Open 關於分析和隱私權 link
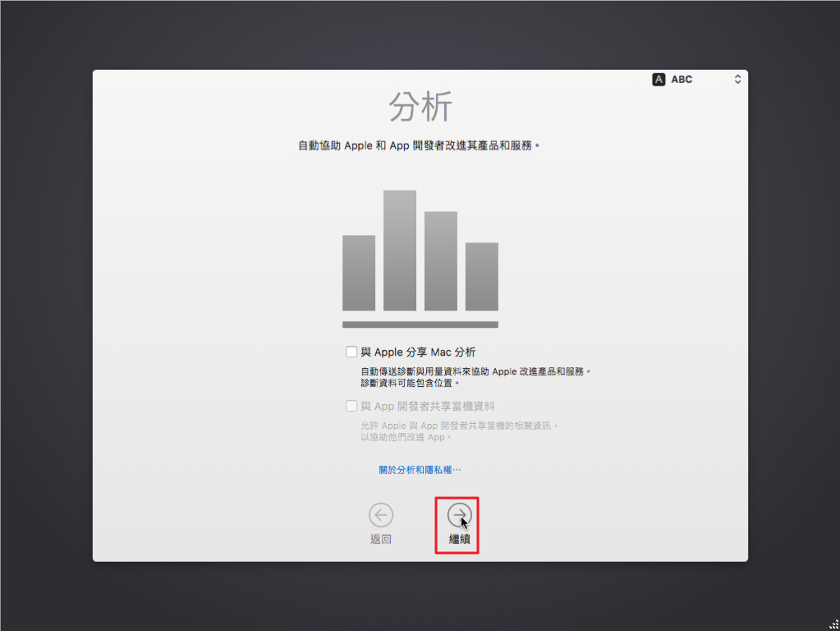Viewport: 840px width, 631px height. click(420, 470)
